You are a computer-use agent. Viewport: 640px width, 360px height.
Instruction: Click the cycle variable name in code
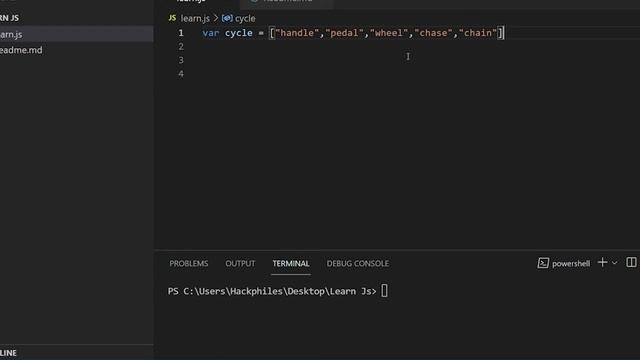(239, 33)
